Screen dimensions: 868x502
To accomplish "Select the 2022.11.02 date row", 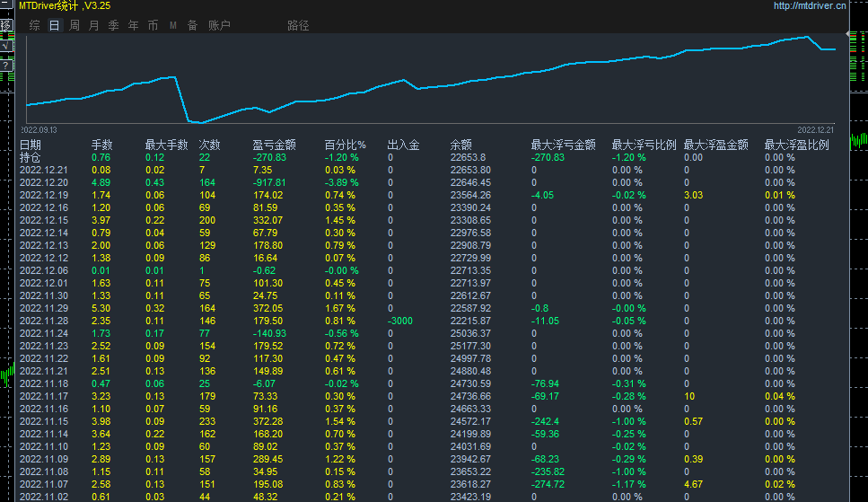I will 44,497.
